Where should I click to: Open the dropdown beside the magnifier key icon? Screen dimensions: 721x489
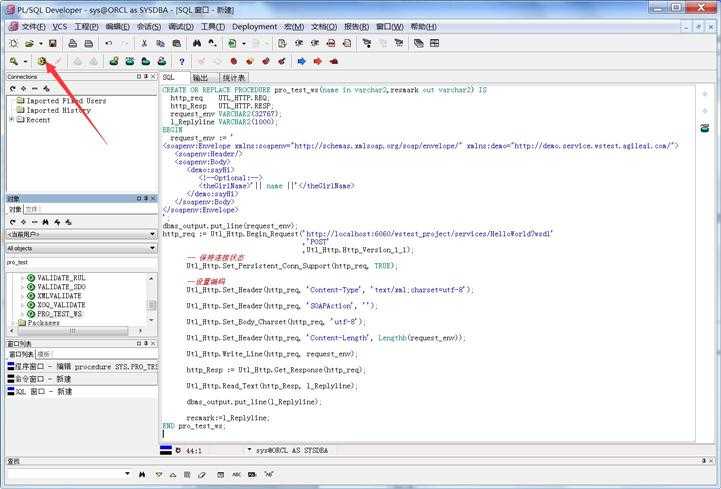pyautogui.click(x=26, y=61)
